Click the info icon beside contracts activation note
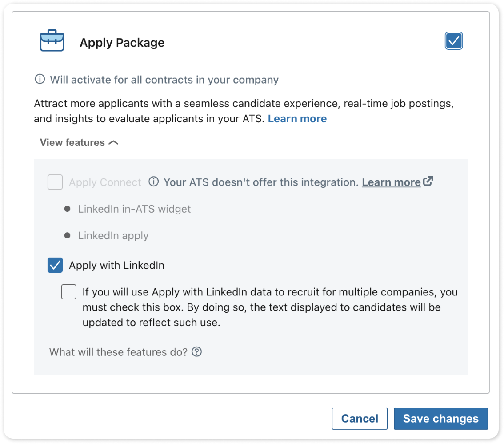The width and height of the screenshot is (504, 444). pos(40,79)
